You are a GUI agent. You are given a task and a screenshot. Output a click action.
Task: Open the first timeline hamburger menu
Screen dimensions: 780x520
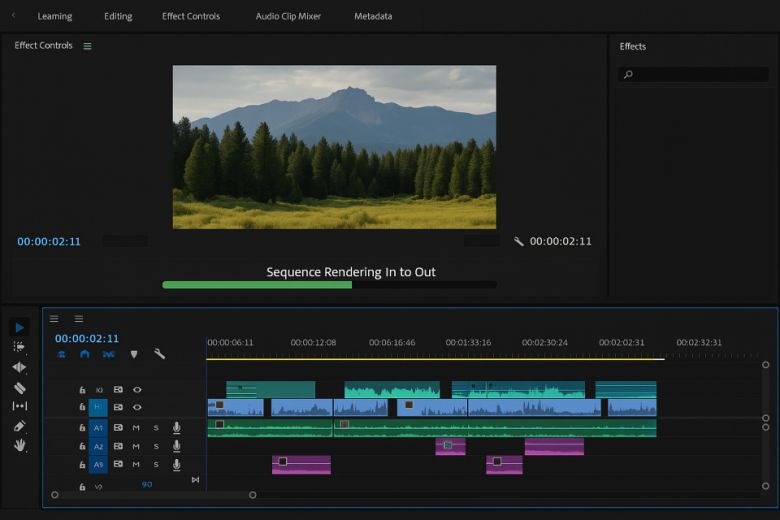54,319
